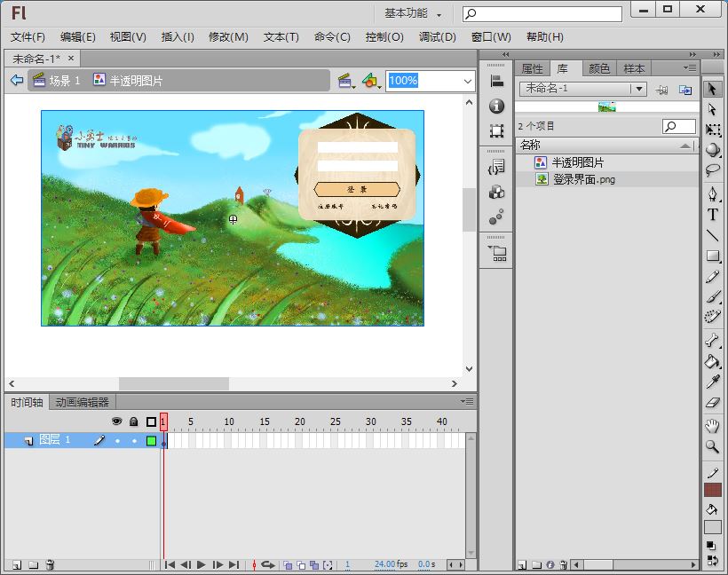Switch to the 颜色 tab

[x=599, y=68]
